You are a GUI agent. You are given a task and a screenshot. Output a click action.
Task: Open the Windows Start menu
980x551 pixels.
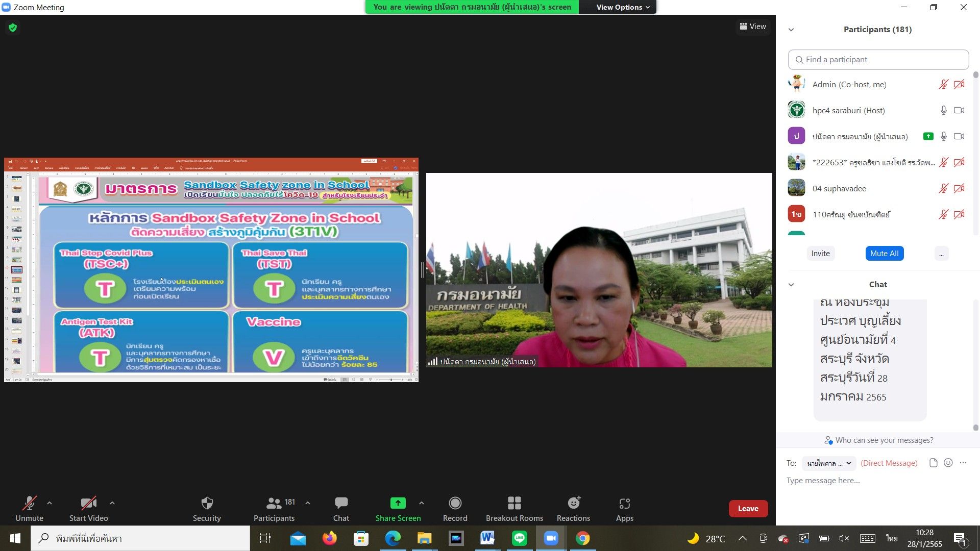click(15, 538)
